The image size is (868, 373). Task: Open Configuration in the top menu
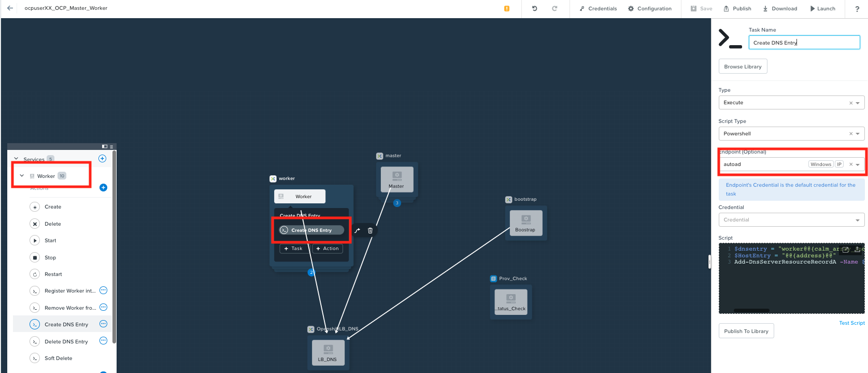coord(649,9)
